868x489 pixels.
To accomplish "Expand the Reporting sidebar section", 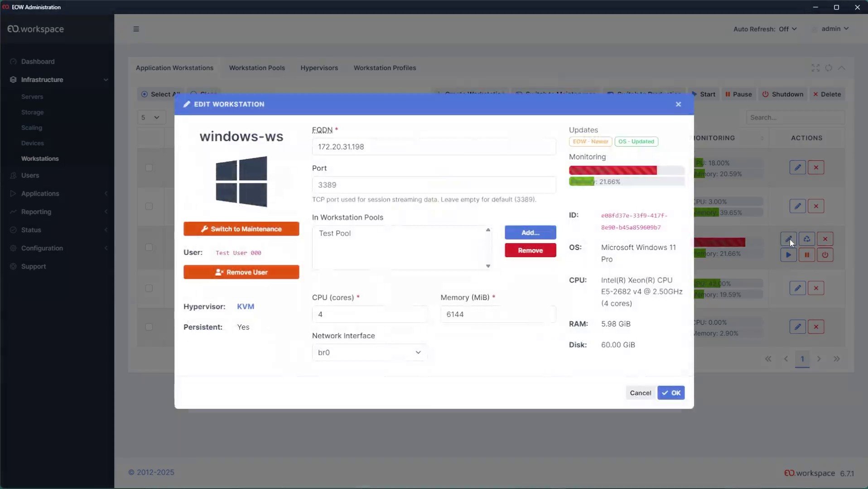I will [106, 211].
